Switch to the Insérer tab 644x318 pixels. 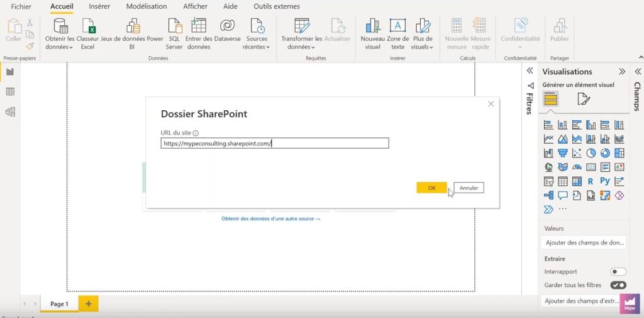[99, 6]
